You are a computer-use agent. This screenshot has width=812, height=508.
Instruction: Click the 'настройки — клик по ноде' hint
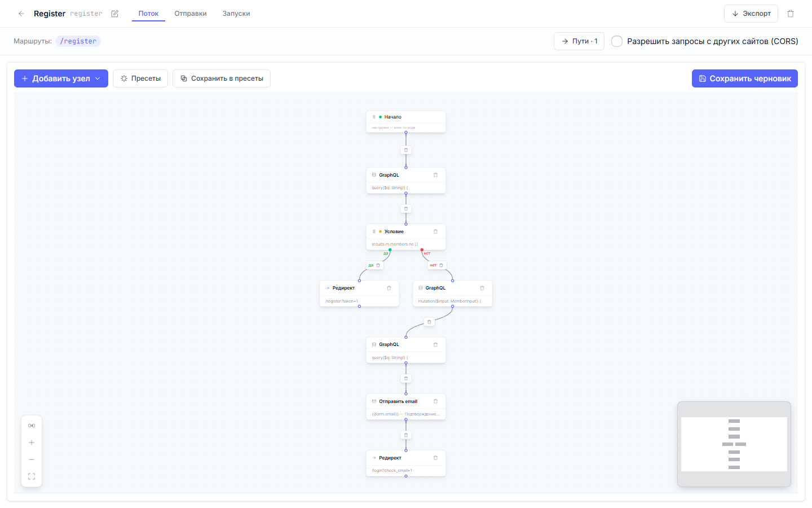[x=393, y=128]
